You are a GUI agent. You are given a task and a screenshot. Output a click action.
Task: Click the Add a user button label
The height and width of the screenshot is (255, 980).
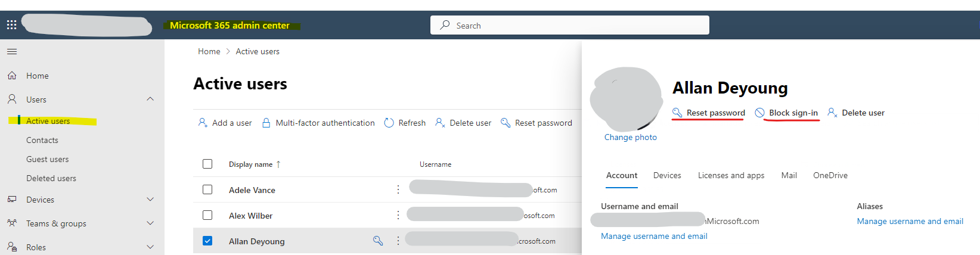pyautogui.click(x=232, y=123)
